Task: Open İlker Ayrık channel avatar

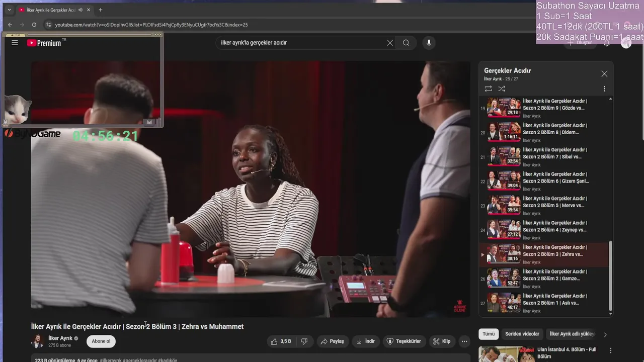Action: click(x=37, y=341)
